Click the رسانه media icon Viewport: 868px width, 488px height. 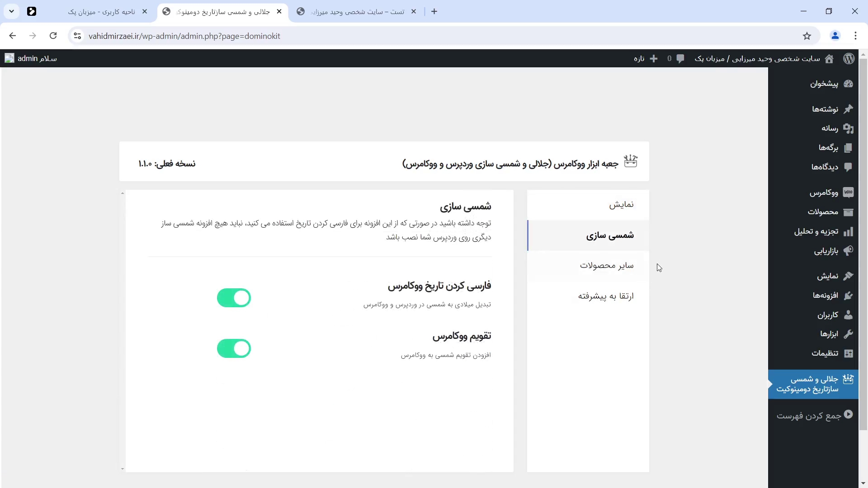click(x=848, y=128)
